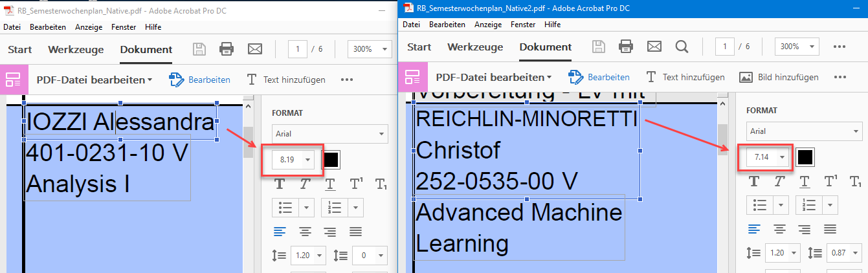The height and width of the screenshot is (273, 868).
Task: Open the font size dropdown showing 7.14
Action: 783,157
